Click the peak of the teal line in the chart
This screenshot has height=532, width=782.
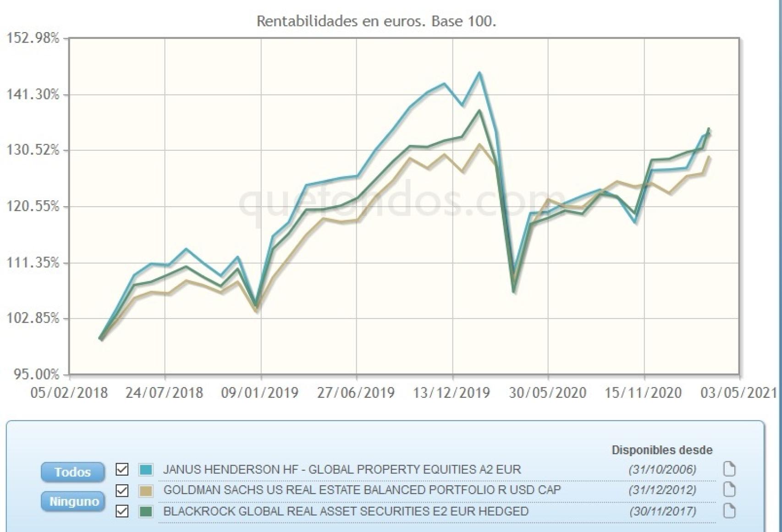479,72
